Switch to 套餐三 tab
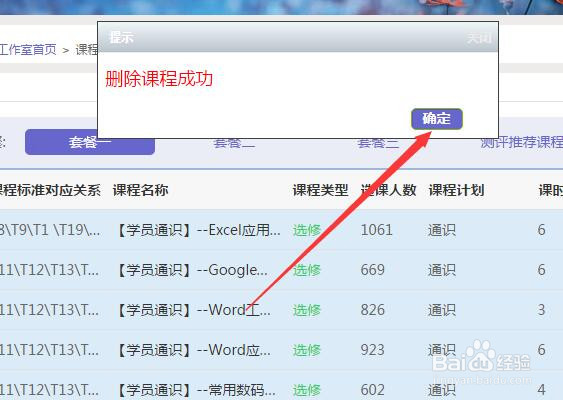Image resolution: width=563 pixels, height=400 pixels. 378,143
